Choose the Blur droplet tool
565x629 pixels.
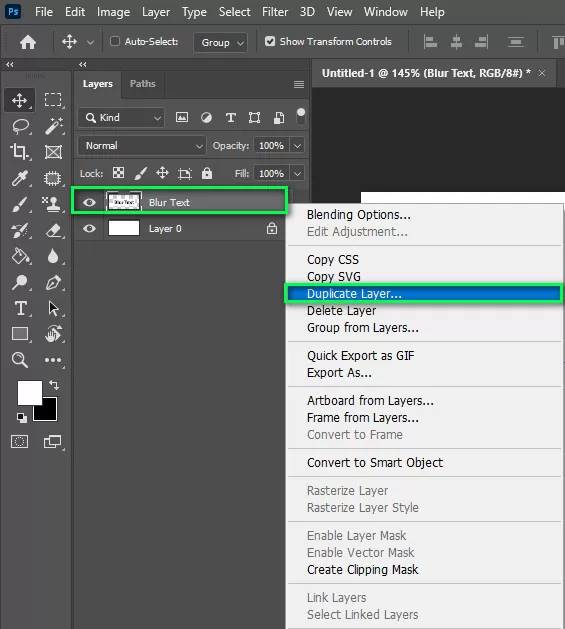point(53,256)
